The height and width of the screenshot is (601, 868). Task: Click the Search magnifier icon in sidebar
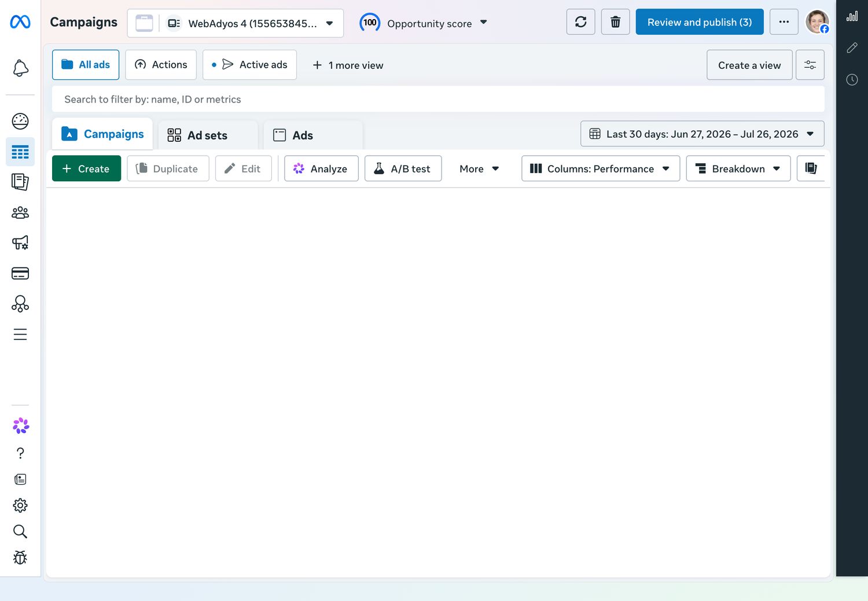(x=20, y=532)
